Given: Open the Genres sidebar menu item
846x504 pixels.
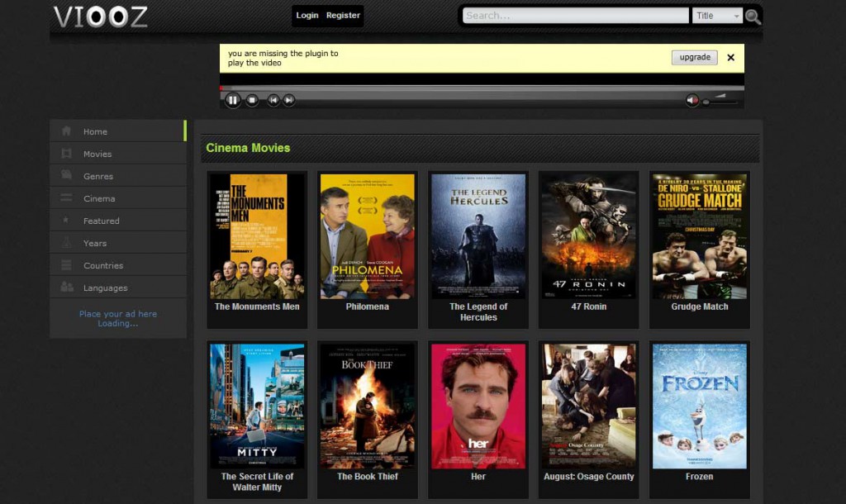Looking at the screenshot, I should tap(97, 176).
